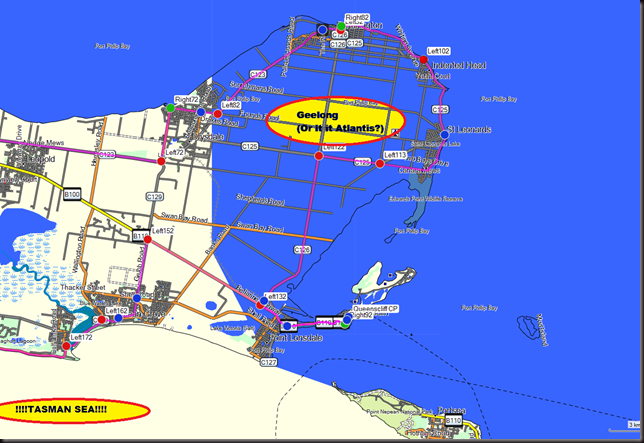Click the Leopold place name
The image size is (644, 443).
tap(40, 159)
